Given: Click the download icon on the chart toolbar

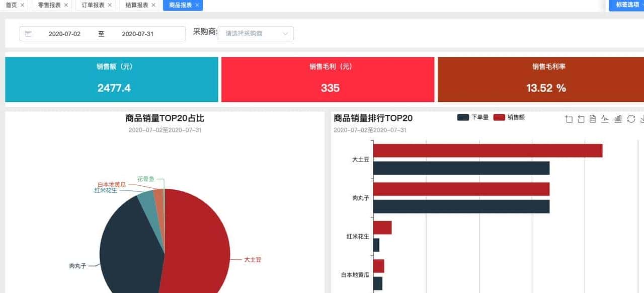Looking at the screenshot, I should point(642,119).
